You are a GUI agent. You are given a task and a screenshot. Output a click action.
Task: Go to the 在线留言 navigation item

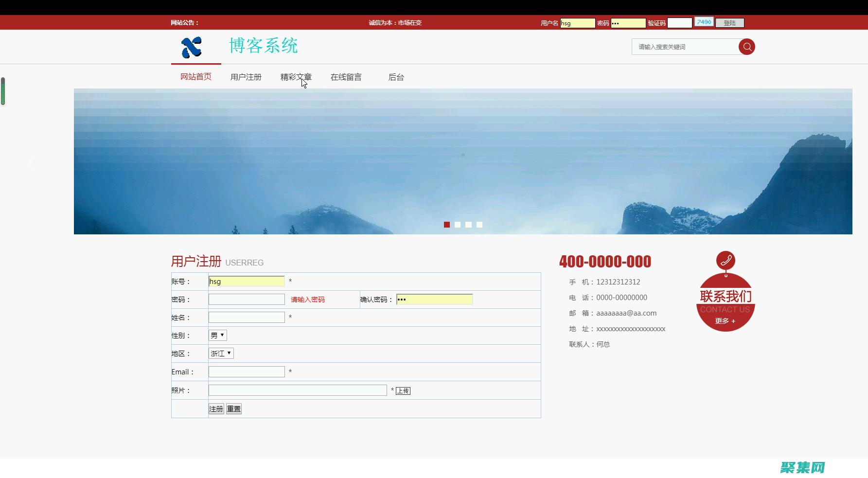(x=346, y=76)
